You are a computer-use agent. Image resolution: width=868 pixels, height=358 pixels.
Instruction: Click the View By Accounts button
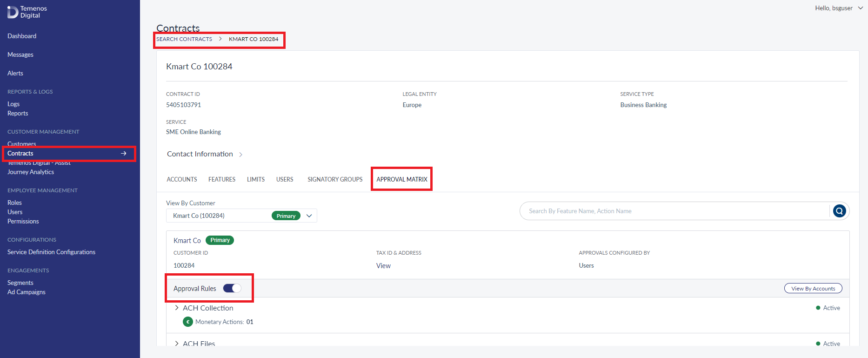pos(813,289)
